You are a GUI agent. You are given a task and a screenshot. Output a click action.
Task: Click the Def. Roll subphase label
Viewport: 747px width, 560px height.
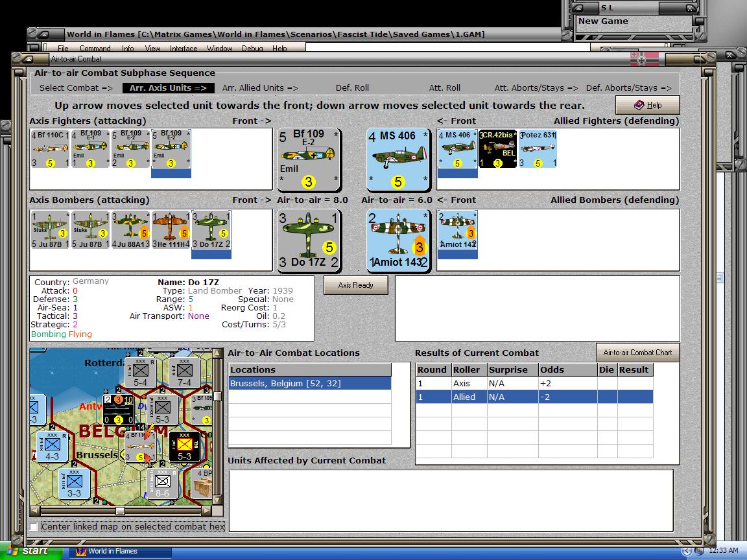tap(352, 88)
